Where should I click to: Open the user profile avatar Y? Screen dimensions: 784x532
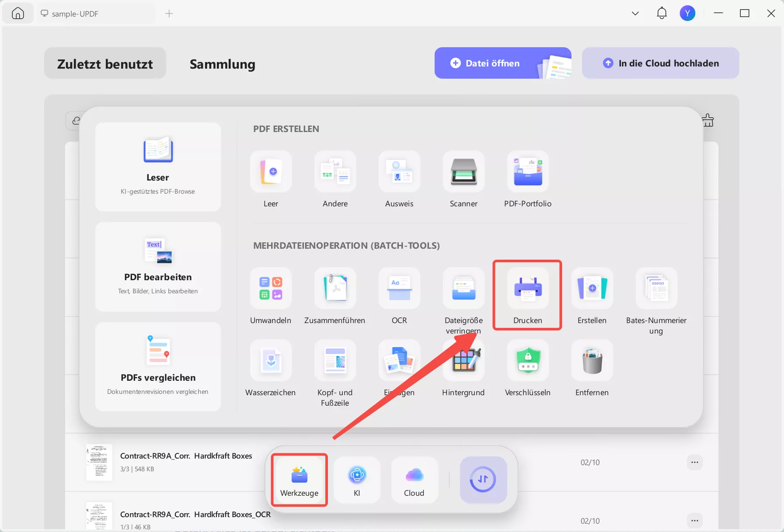pyautogui.click(x=687, y=13)
